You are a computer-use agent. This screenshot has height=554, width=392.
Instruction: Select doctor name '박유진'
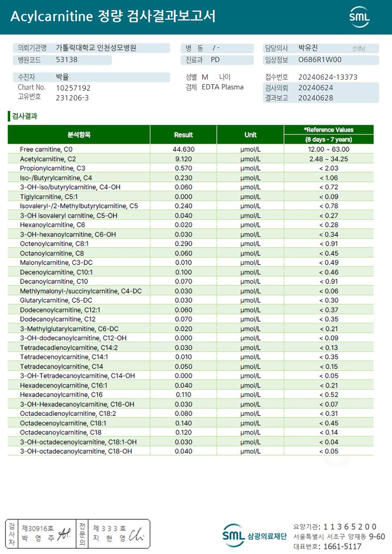308,48
